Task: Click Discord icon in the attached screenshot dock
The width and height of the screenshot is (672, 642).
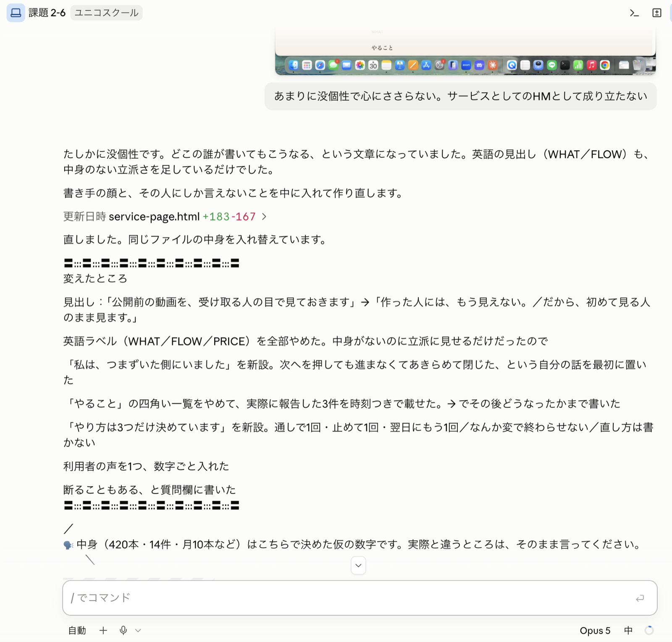Action: [x=479, y=65]
